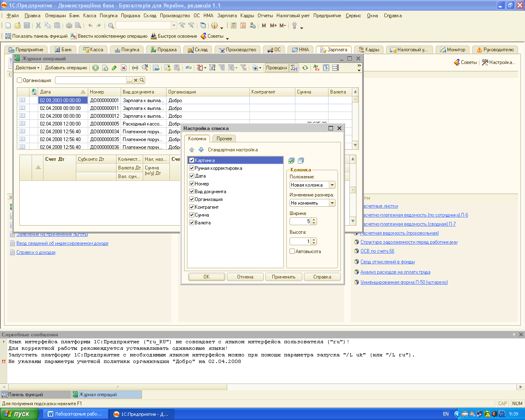Click the Move up arrow in Настройка списка
Viewport: 525px width, 420px height.
coord(192,150)
